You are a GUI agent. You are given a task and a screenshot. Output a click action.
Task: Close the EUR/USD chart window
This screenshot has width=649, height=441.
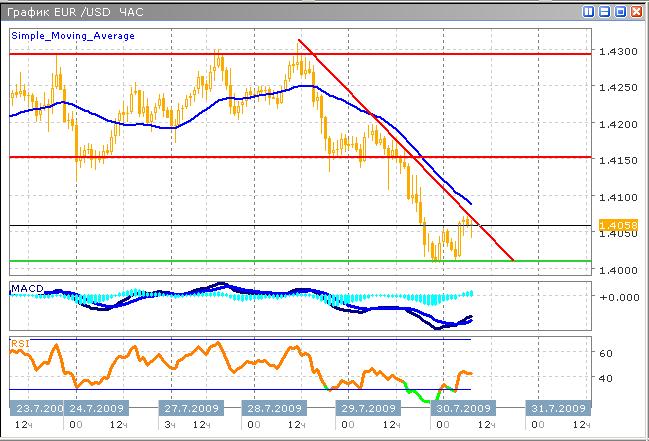(636, 11)
